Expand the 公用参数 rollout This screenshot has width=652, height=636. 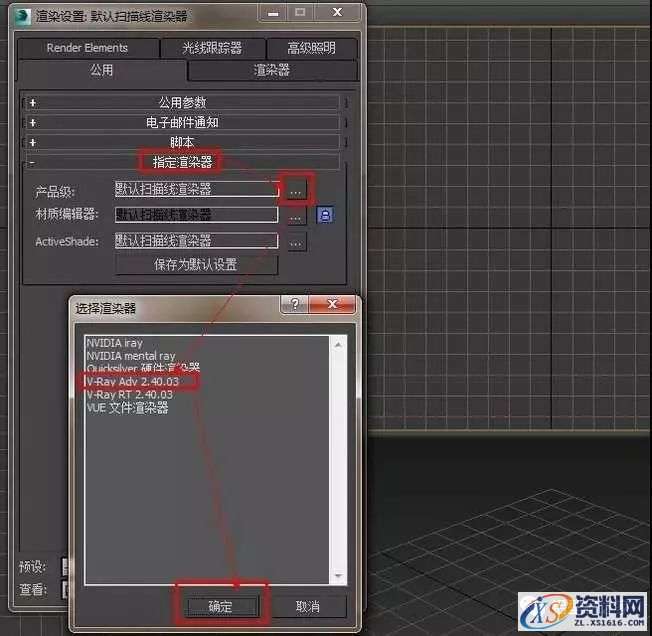pos(183,102)
